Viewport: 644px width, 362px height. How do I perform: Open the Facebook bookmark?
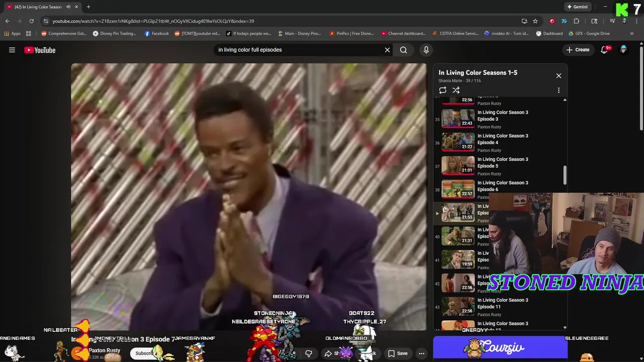[156, 34]
